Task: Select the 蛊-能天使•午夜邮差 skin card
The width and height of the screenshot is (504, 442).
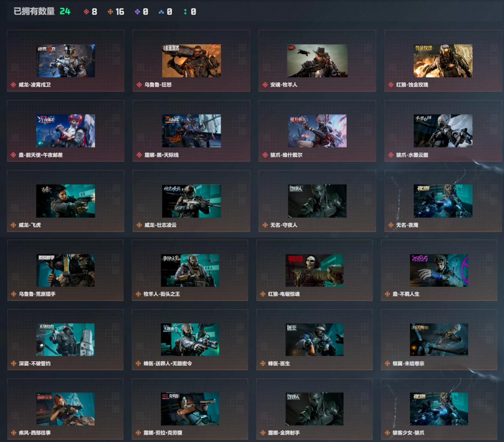Action: click(x=66, y=131)
